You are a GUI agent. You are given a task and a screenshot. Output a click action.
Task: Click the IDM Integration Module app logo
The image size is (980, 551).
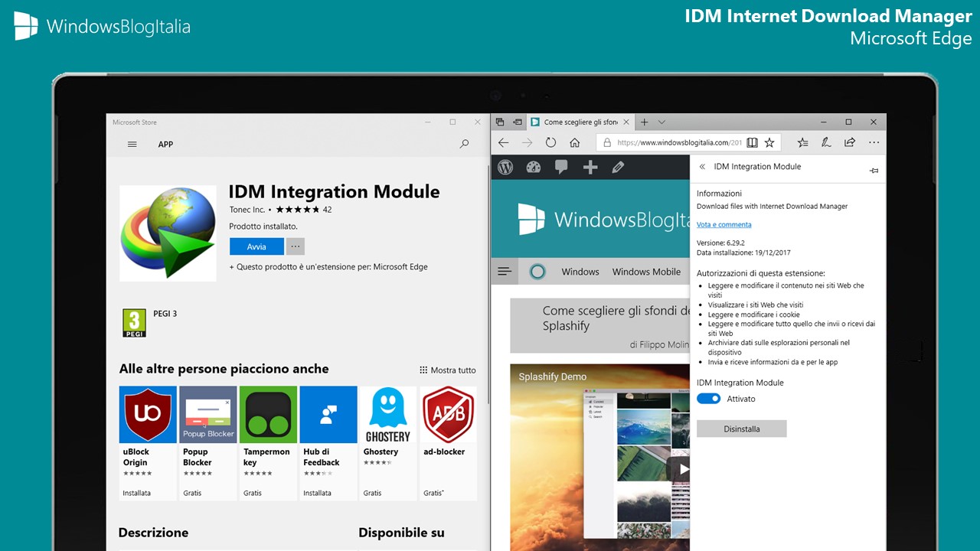168,233
